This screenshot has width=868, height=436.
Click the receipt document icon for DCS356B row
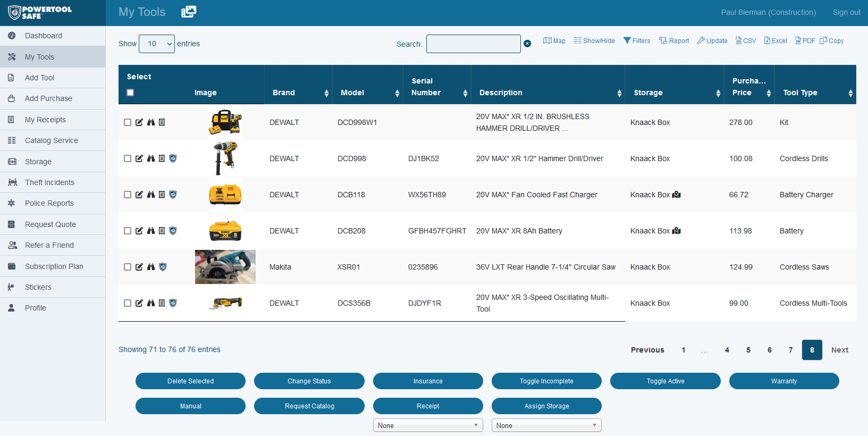[162, 303]
